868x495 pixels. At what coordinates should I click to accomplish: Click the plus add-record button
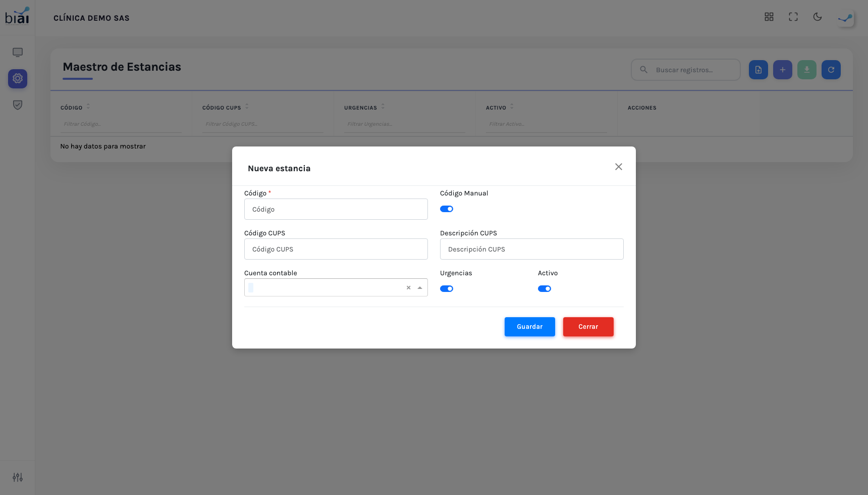point(783,70)
